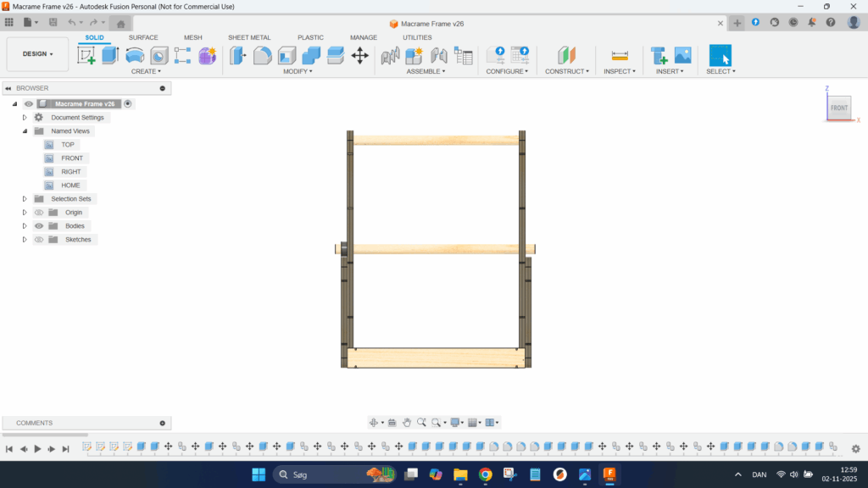Open the Measure tool under Inspect
The height and width of the screenshot is (488, 868).
pos(620,56)
